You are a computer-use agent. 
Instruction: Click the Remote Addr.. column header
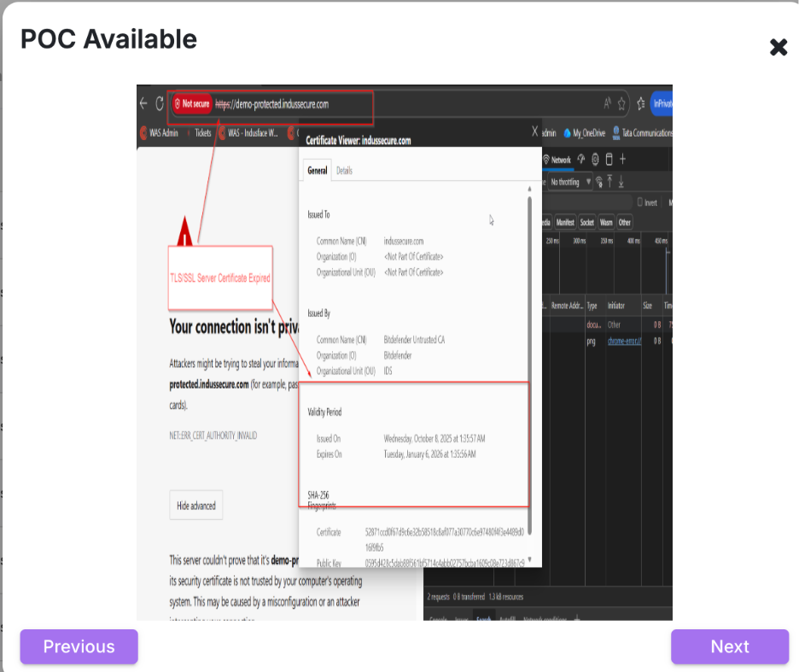click(x=567, y=306)
